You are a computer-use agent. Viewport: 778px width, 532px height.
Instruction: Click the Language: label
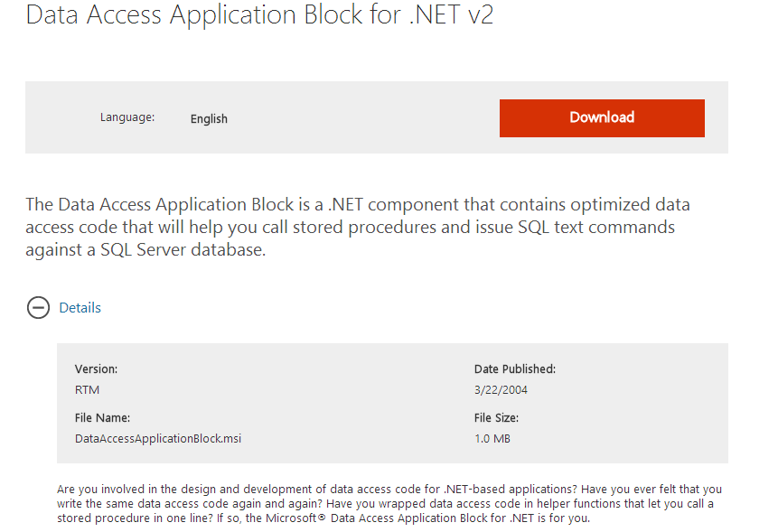tap(127, 117)
